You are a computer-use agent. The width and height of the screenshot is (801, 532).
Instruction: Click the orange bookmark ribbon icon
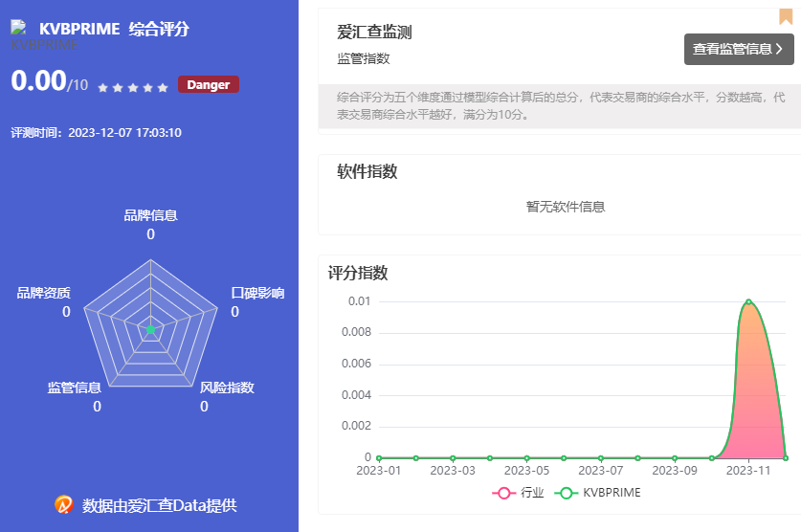pos(786,16)
